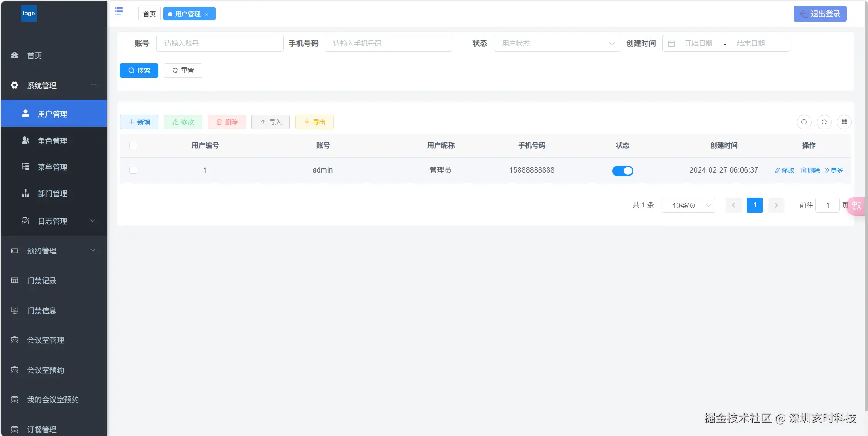Click the 新增 add button
This screenshot has width=868, height=436.
139,122
